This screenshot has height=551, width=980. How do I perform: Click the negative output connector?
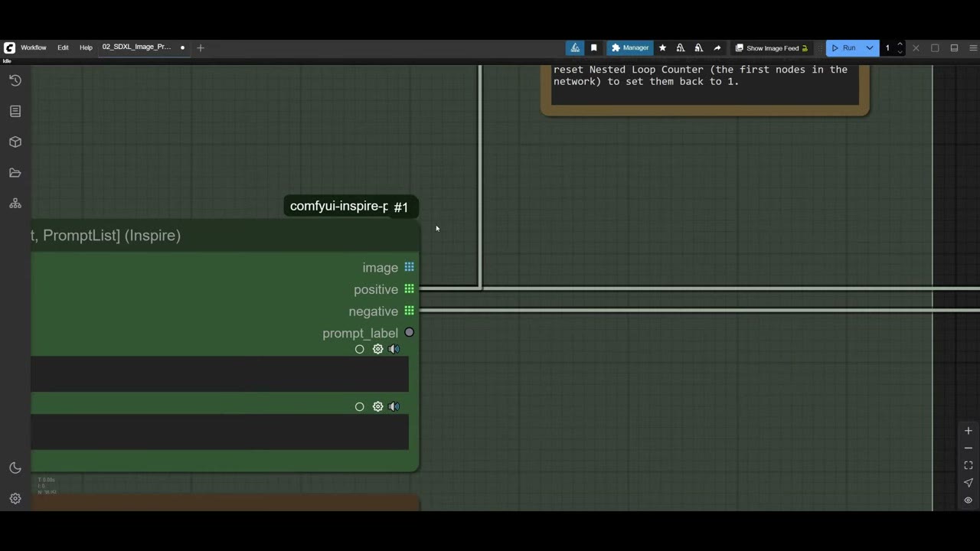pyautogui.click(x=410, y=311)
